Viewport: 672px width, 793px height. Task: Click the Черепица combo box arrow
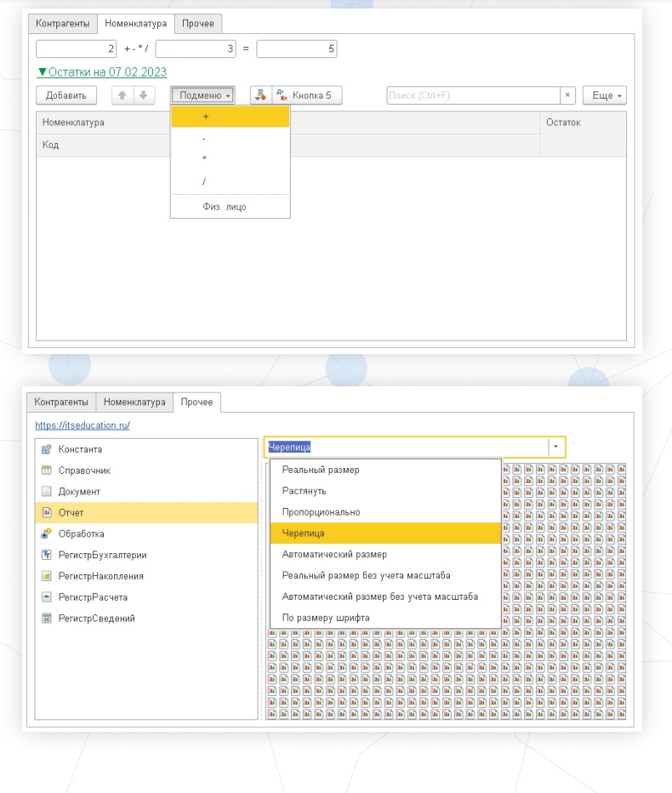[555, 447]
